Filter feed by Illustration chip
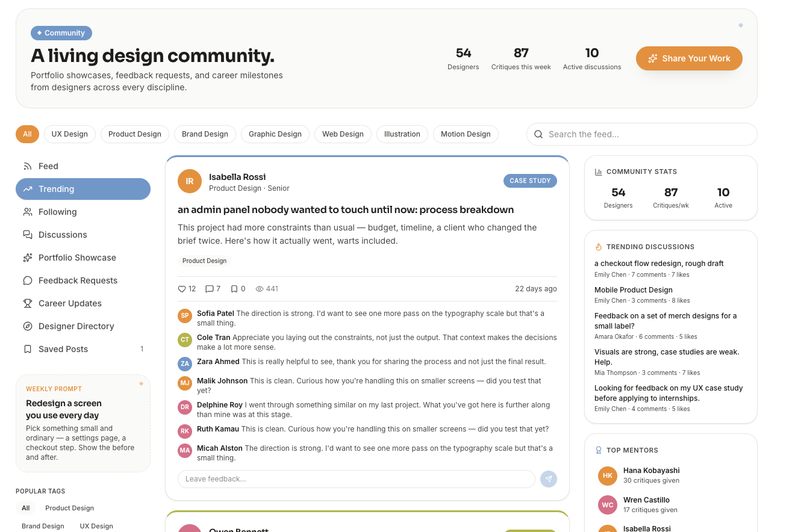This screenshot has height=532, width=795. click(x=402, y=134)
